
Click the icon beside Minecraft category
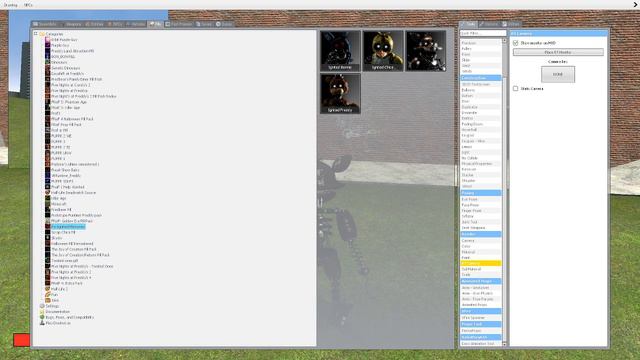[47, 204]
